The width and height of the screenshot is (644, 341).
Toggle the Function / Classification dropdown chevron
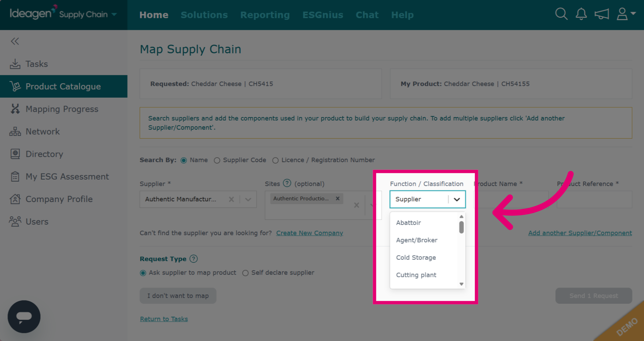(x=457, y=199)
